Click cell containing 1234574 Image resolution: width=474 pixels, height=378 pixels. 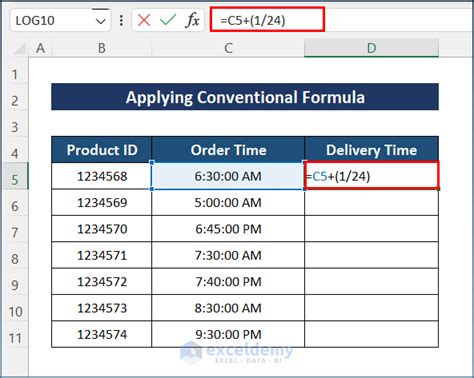coord(102,334)
